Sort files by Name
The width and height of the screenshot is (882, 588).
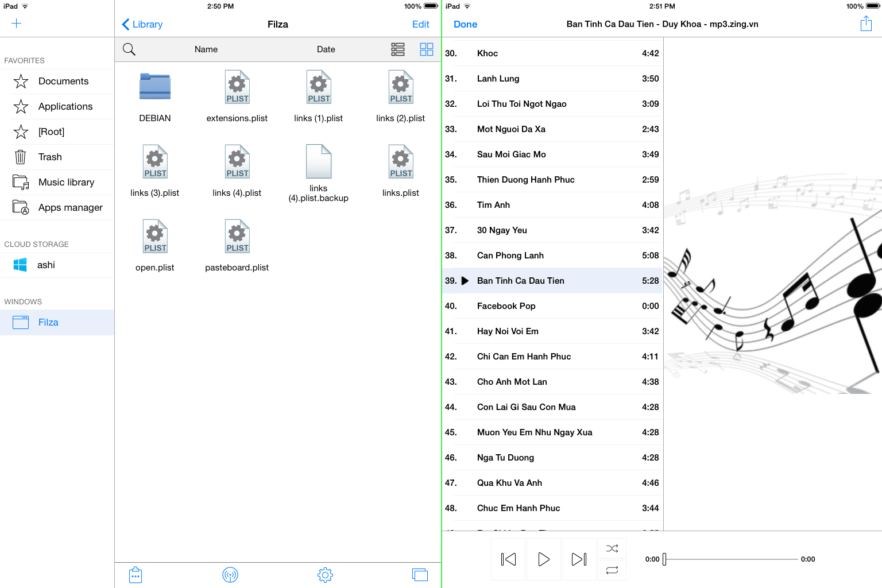(x=206, y=49)
